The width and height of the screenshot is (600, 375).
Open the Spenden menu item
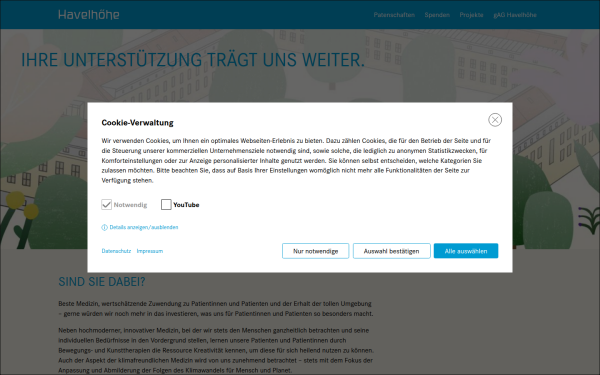point(437,15)
